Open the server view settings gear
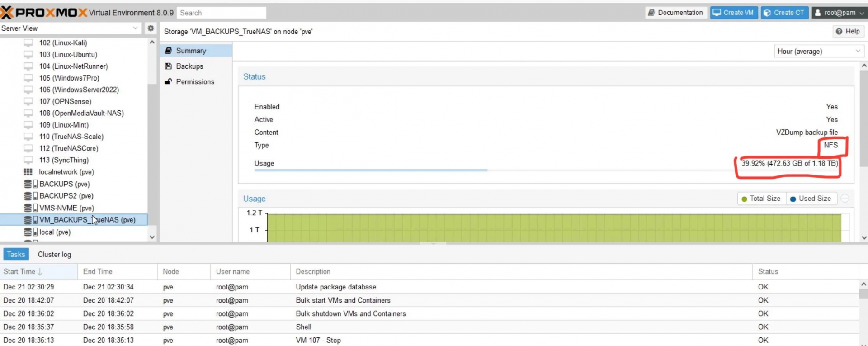The image size is (868, 346). pyautogui.click(x=151, y=28)
